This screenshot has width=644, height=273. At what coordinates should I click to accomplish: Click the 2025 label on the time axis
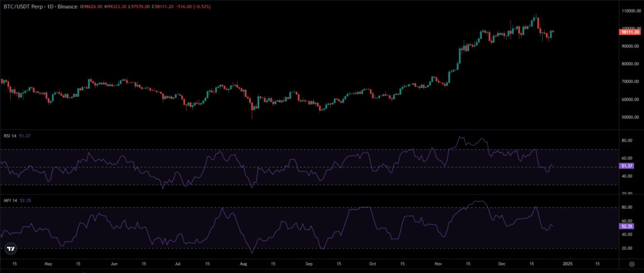[x=567, y=263]
